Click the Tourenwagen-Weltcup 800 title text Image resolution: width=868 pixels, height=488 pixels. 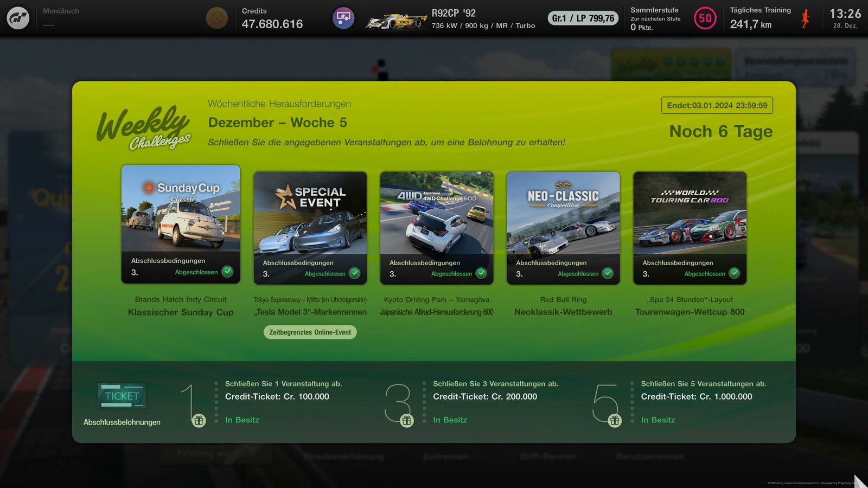tap(690, 312)
